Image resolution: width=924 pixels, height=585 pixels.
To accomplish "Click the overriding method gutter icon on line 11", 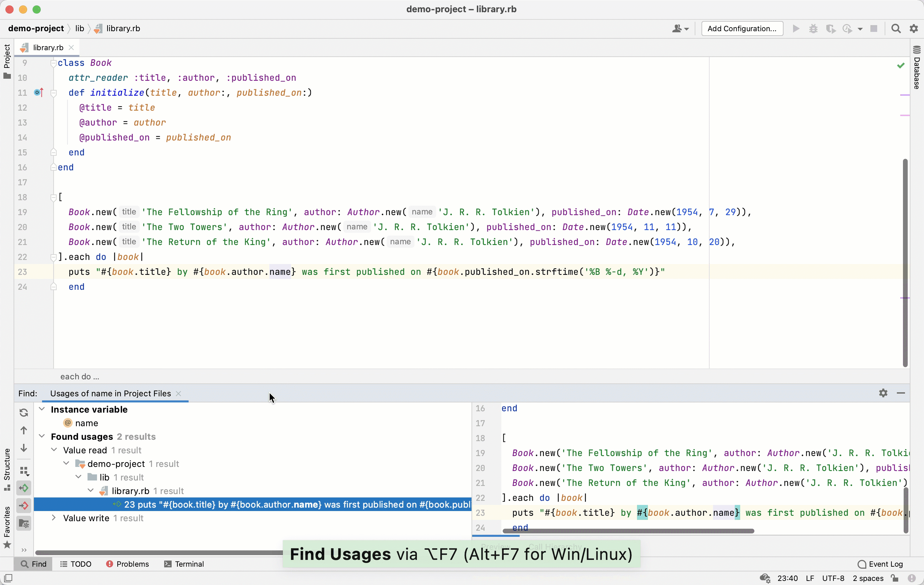I will [x=38, y=93].
